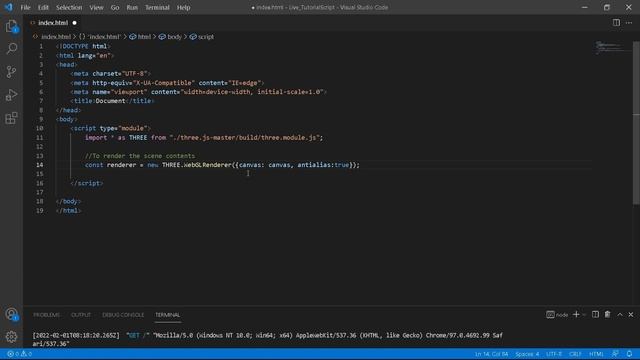Screen dimensions: 640x360
Task: Click the word renderer on line 14
Action: pos(121,165)
